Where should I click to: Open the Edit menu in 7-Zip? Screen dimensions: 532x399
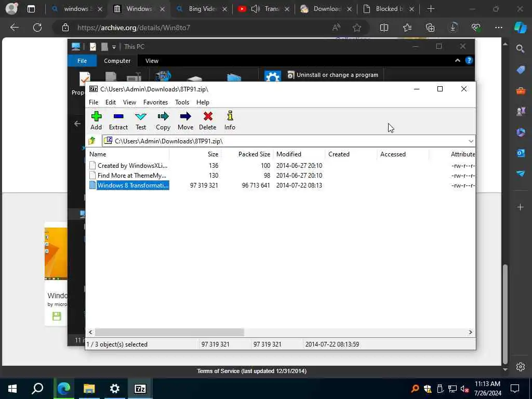click(110, 102)
